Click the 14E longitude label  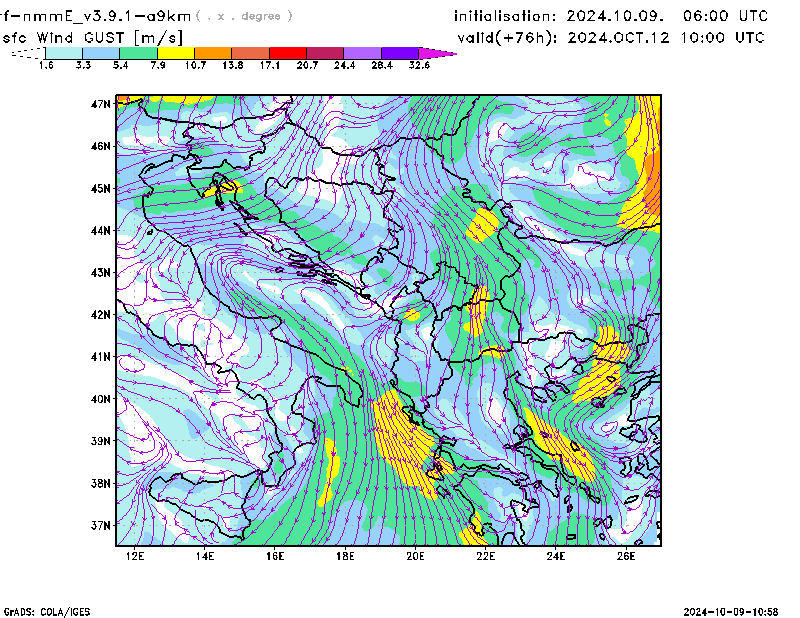click(x=205, y=556)
